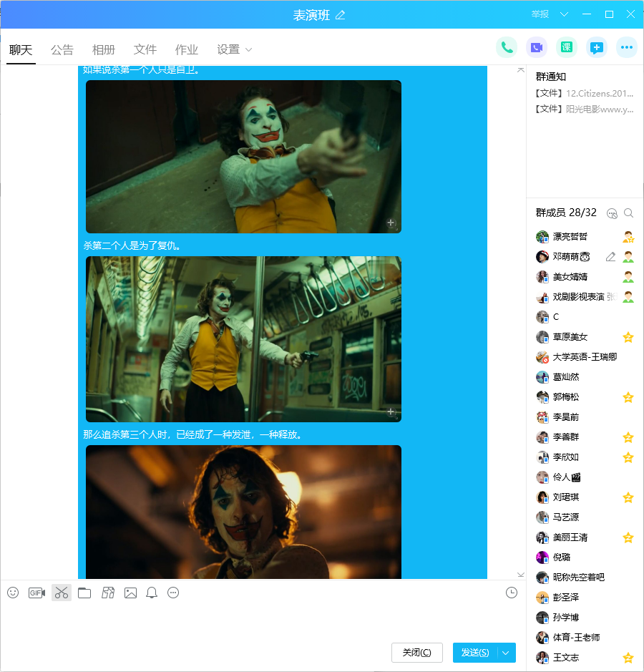Click the send picture icon

click(x=130, y=593)
